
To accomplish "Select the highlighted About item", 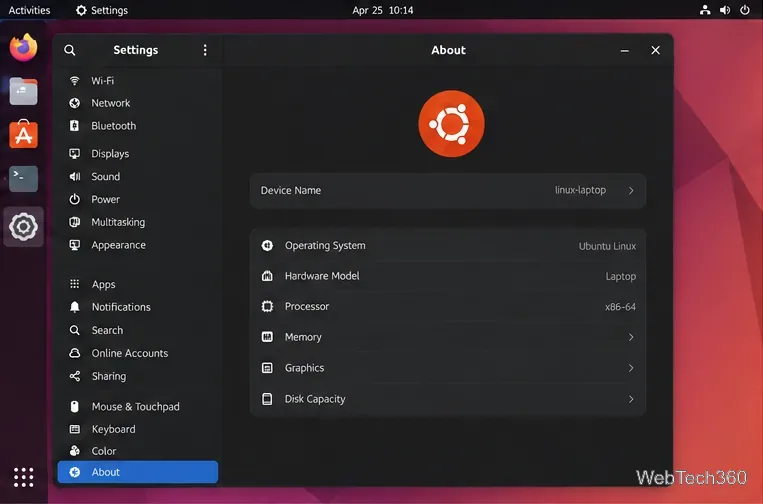I will (x=138, y=472).
